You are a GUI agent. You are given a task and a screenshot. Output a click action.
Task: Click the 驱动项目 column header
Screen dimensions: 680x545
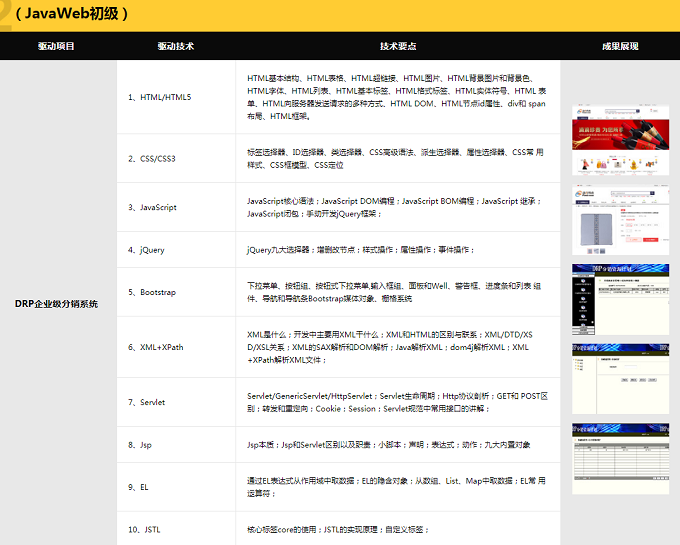pyautogui.click(x=56, y=46)
